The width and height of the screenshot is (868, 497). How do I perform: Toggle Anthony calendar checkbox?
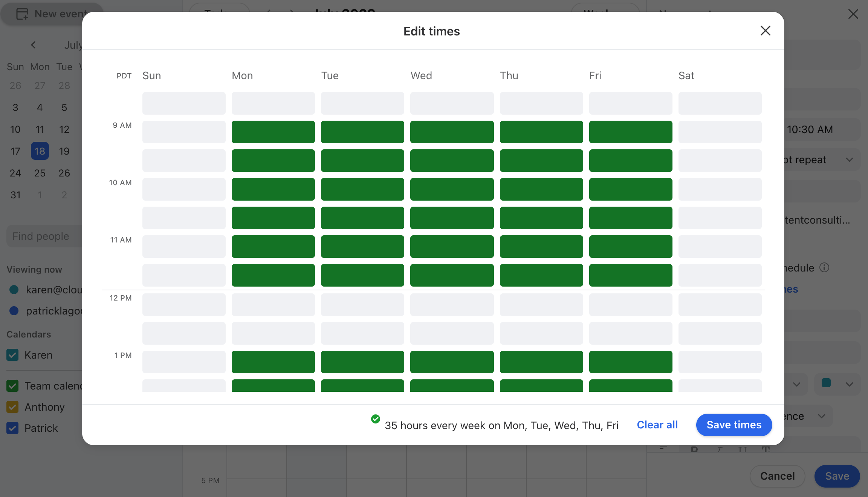coord(13,407)
